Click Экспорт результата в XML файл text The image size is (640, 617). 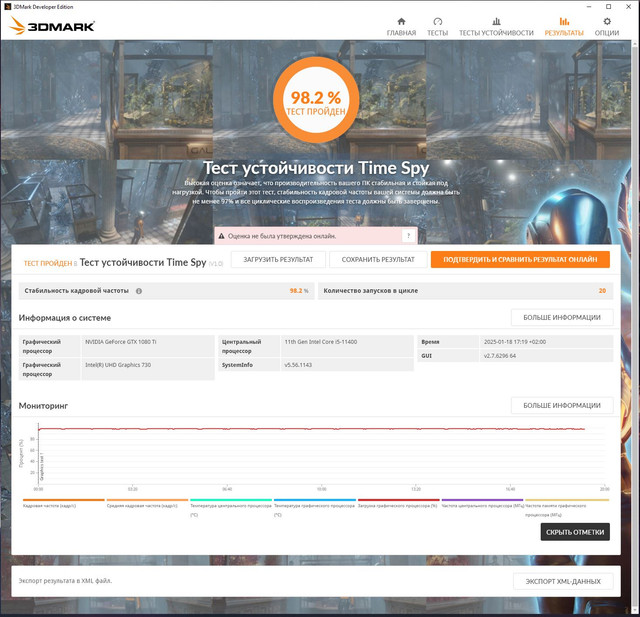tap(65, 581)
